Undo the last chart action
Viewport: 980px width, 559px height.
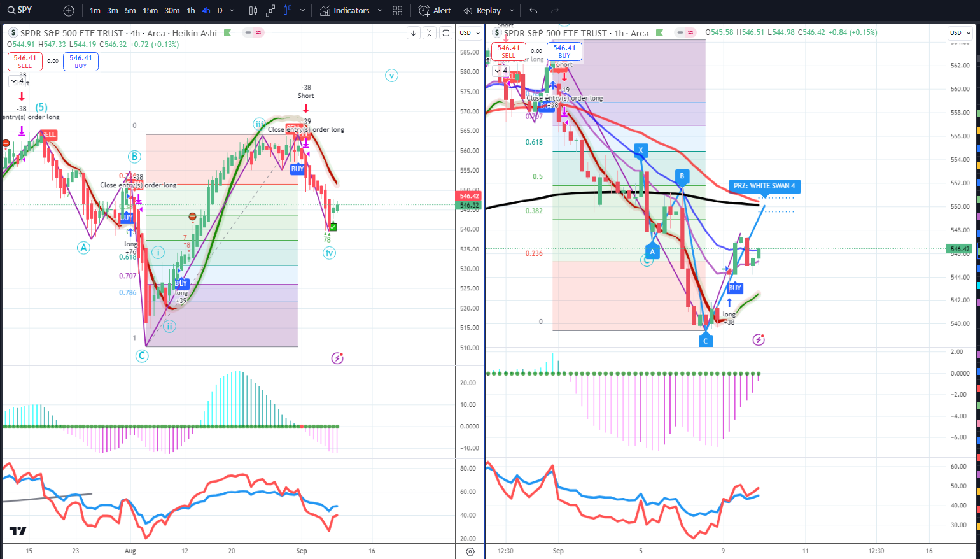(533, 11)
